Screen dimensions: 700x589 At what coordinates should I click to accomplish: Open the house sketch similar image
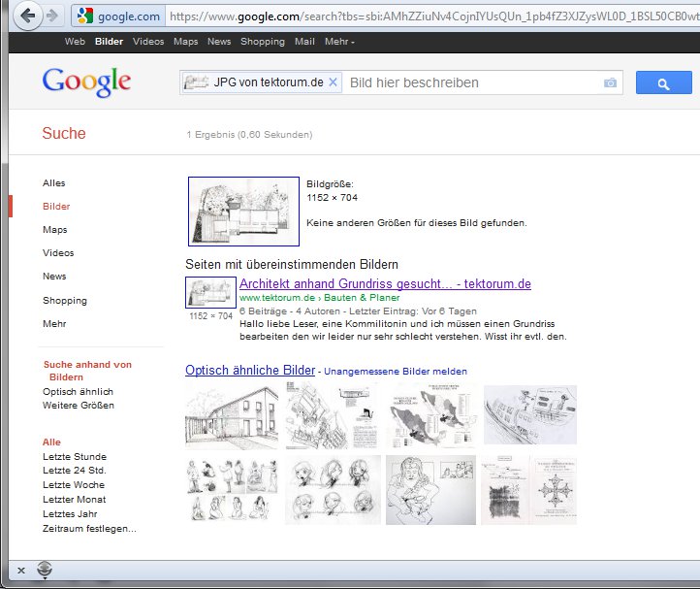click(x=232, y=416)
